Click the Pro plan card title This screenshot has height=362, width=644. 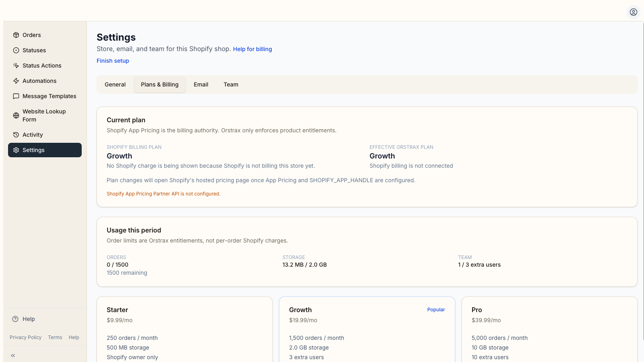477,310
